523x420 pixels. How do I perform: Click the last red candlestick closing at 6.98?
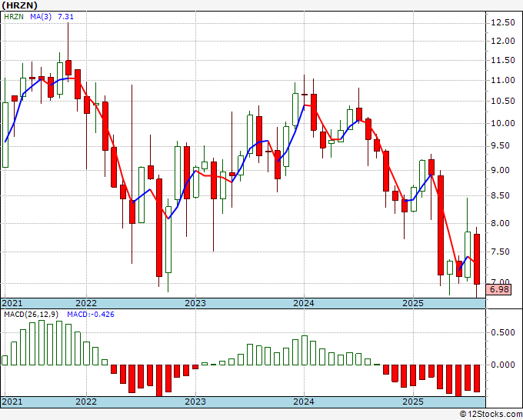click(x=477, y=259)
